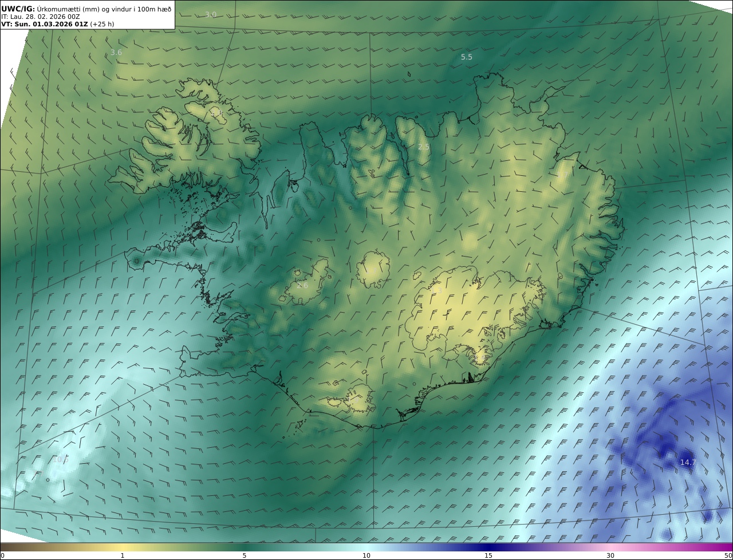Click the 2.5 value label in north Iceland
Screen dimensions: 733x560
coord(424,147)
